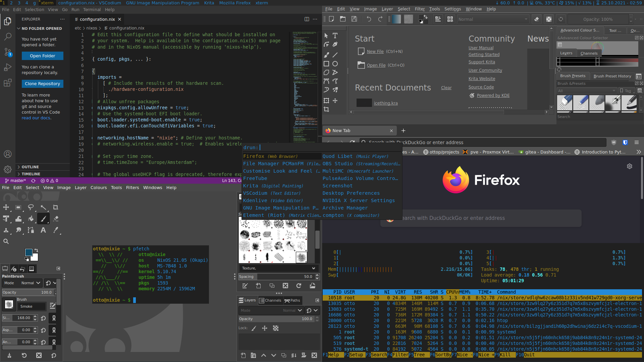Viewport: 644px width, 362px height.
Task: Select the GIMP Crop tool
Action: click(x=56, y=207)
